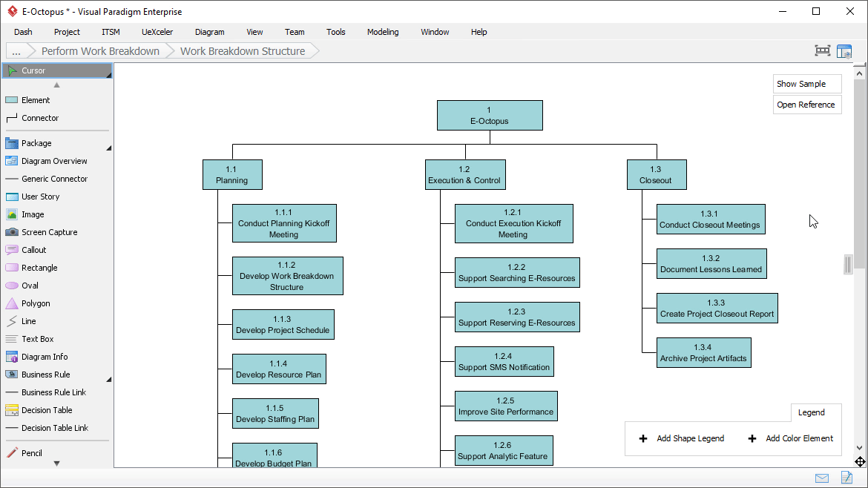Screen dimensions: 868x488
Task: Click Add Color Element
Action: click(x=791, y=439)
